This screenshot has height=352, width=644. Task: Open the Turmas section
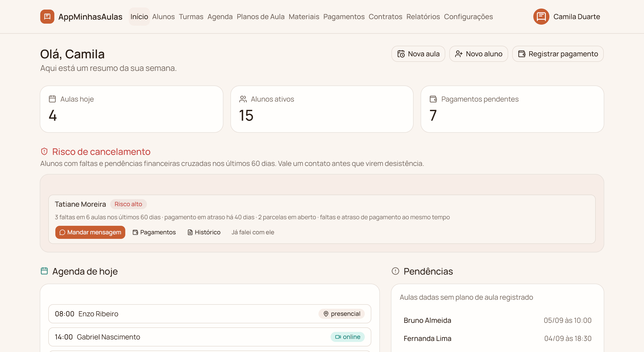click(x=191, y=17)
